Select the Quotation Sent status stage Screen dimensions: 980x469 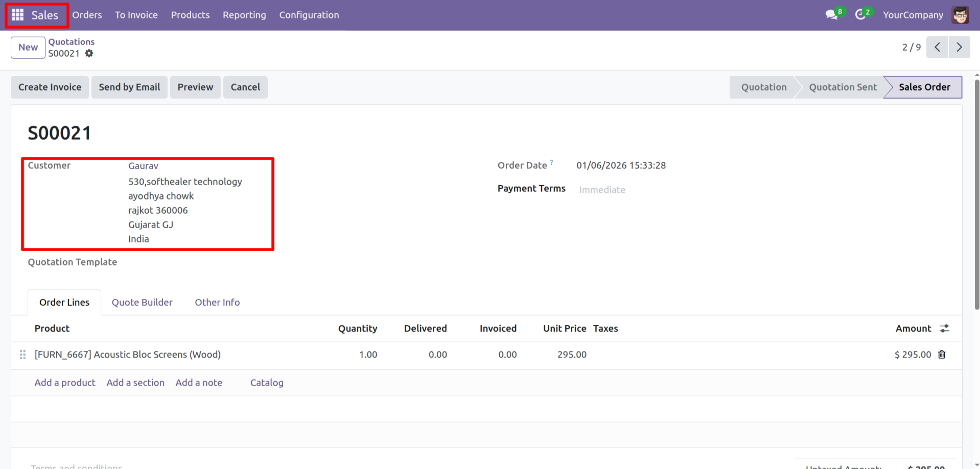[842, 87]
